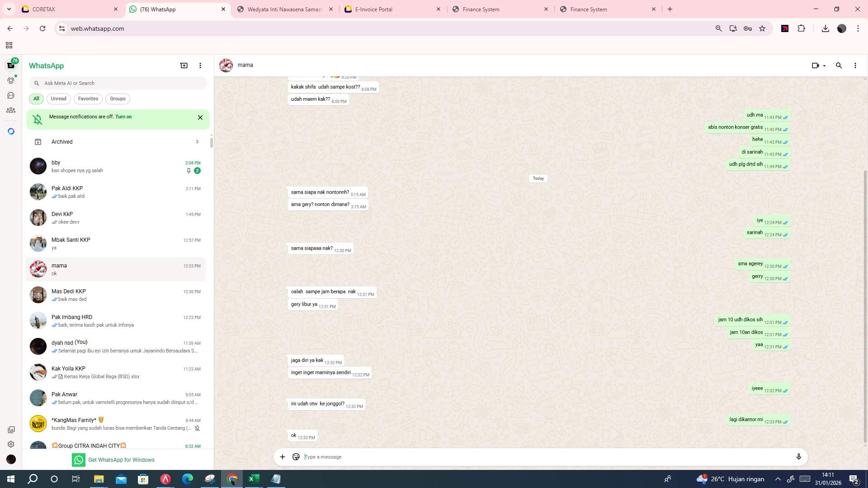Attach a file using the plus icon
The width and height of the screenshot is (868, 488).
click(283, 457)
